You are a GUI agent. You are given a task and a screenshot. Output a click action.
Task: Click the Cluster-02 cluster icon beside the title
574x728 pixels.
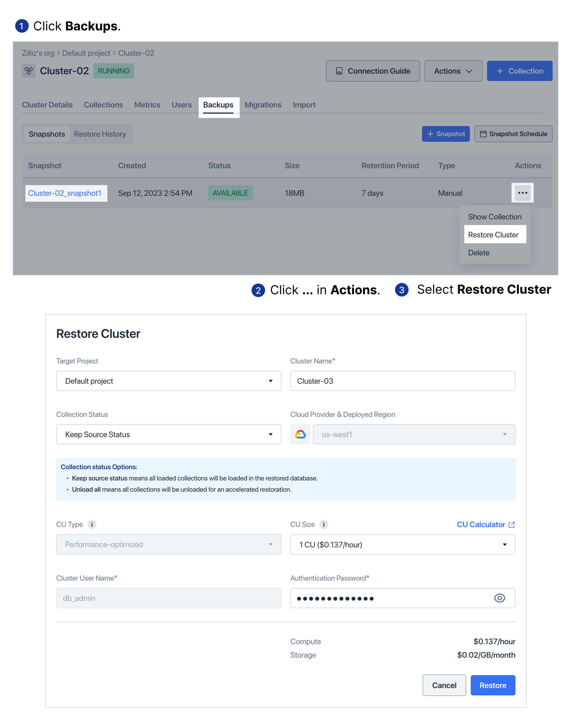pyautogui.click(x=29, y=71)
